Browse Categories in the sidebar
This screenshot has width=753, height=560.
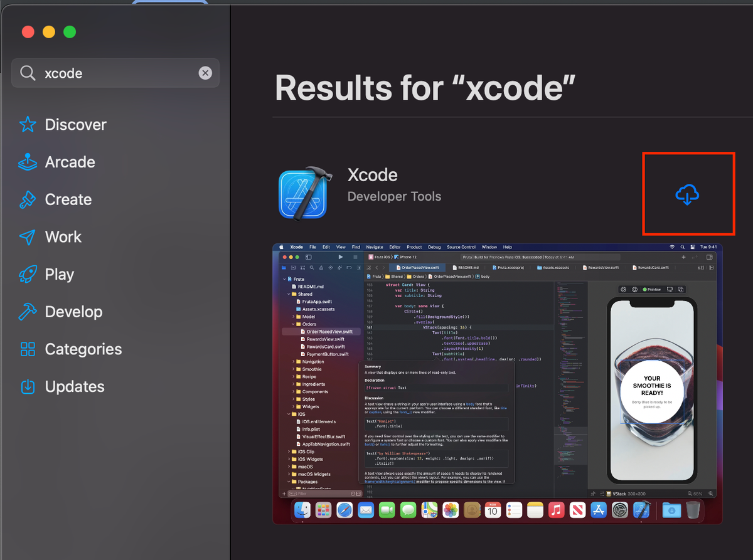70,349
